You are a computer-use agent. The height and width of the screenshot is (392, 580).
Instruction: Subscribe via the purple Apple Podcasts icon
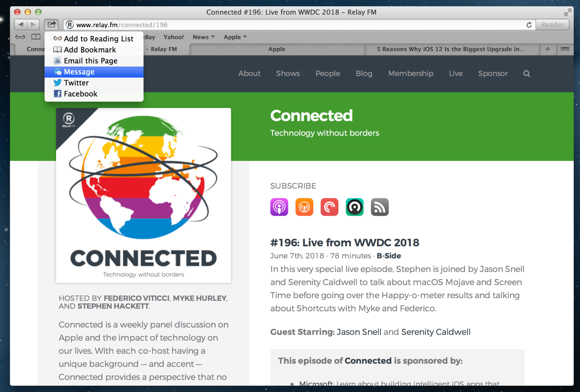click(x=279, y=207)
